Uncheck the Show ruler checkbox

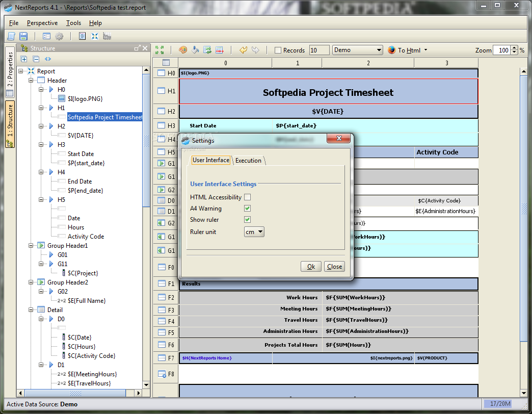[247, 220]
